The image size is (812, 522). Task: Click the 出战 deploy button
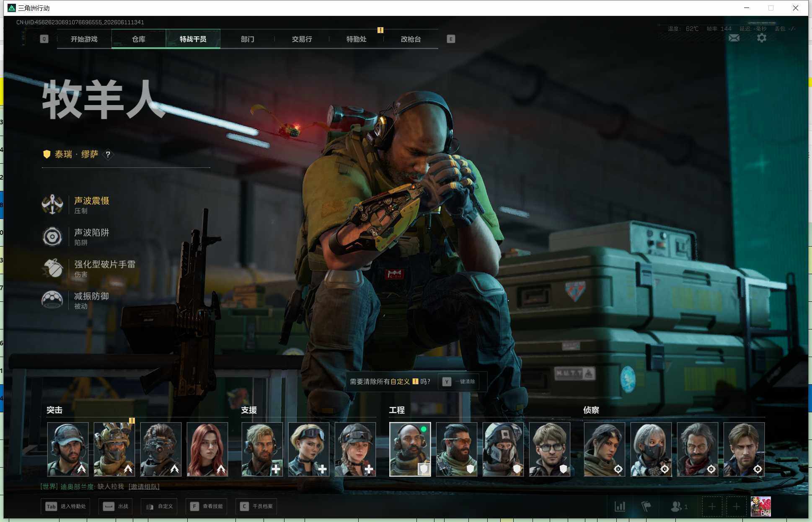click(116, 507)
